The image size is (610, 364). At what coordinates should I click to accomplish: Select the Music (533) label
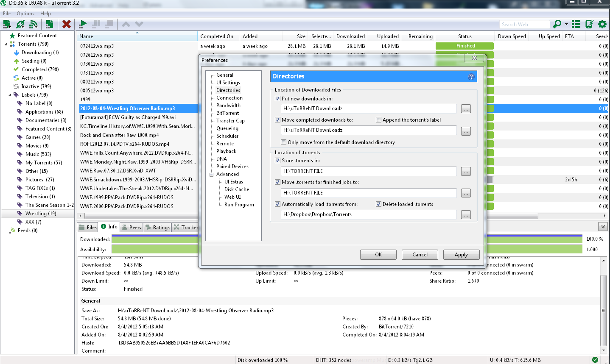coord(38,154)
